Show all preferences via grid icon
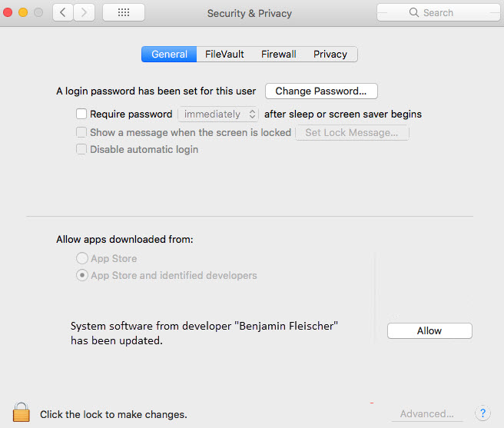 [124, 12]
